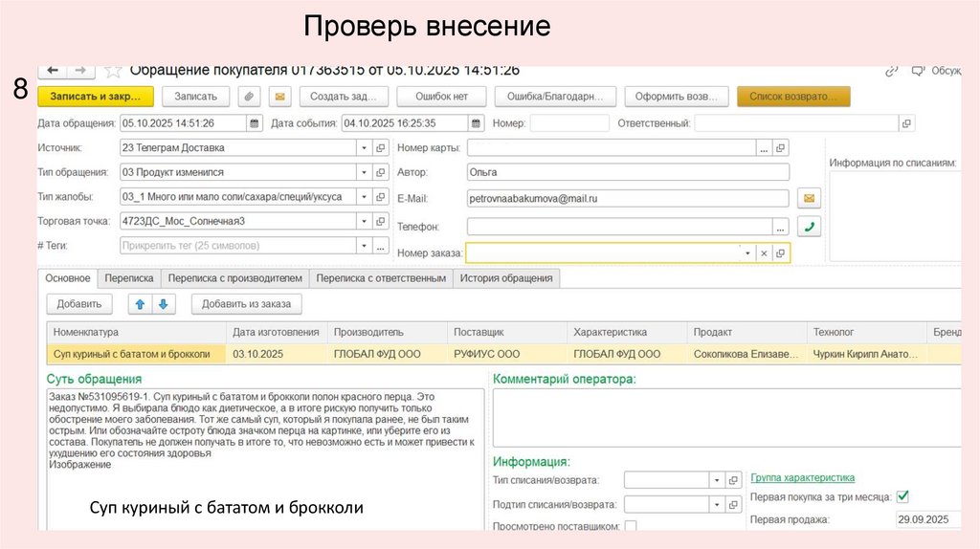This screenshot has height=549, width=980.
Task: Open the История обращения tab
Action: tap(505, 278)
